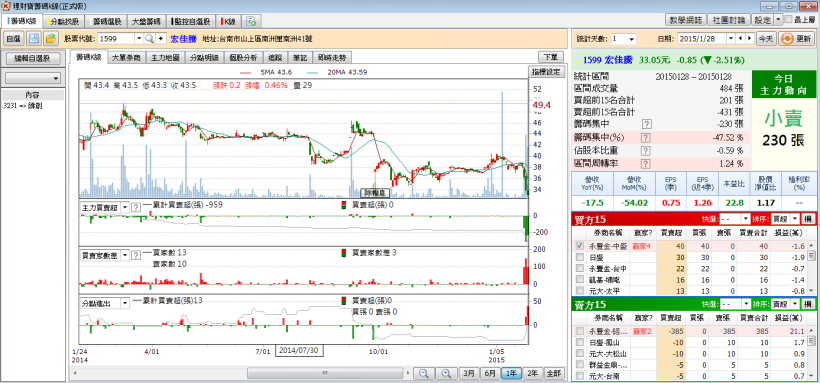Open the new-page tab icon after K線
Viewport: 820px width, 383px height.
pyautogui.click(x=252, y=21)
